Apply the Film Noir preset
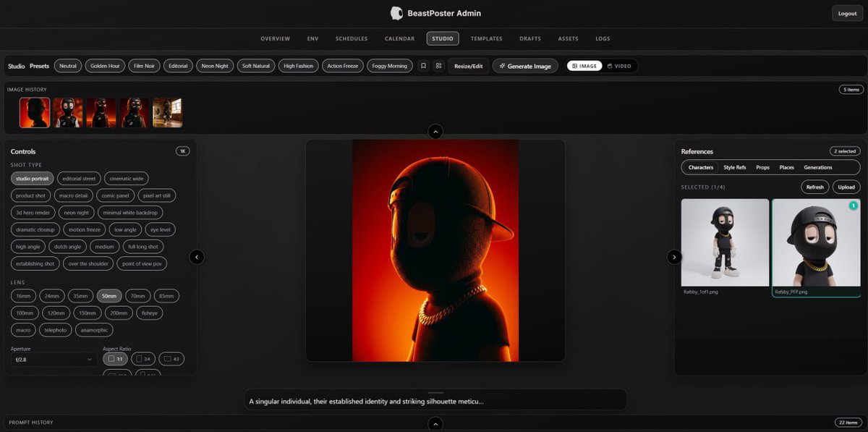 [x=144, y=66]
